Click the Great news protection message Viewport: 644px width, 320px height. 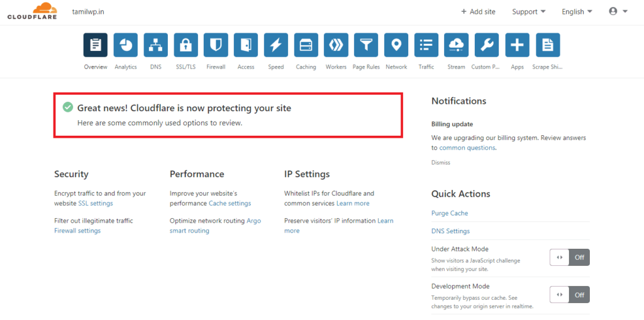[x=184, y=108]
